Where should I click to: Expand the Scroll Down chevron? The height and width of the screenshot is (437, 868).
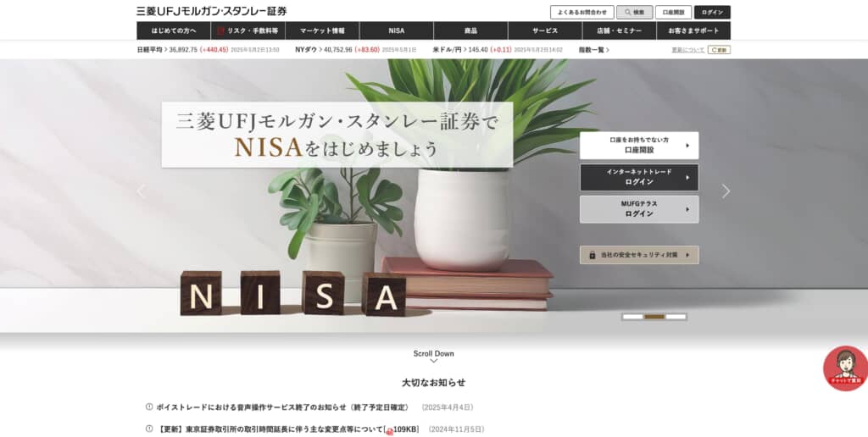(x=433, y=361)
